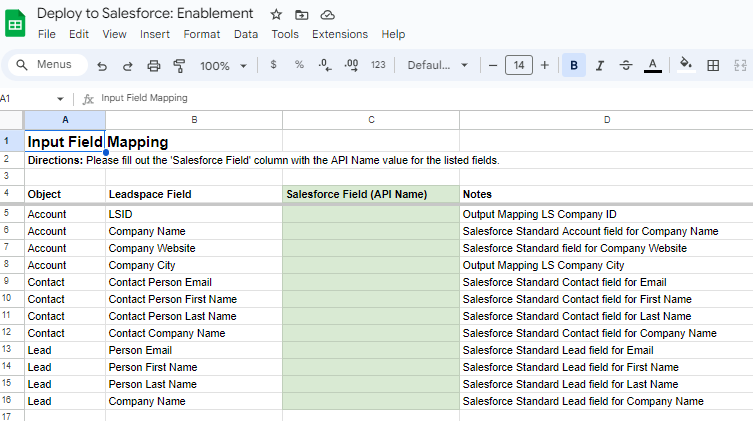Open the Extensions menu

340,35
